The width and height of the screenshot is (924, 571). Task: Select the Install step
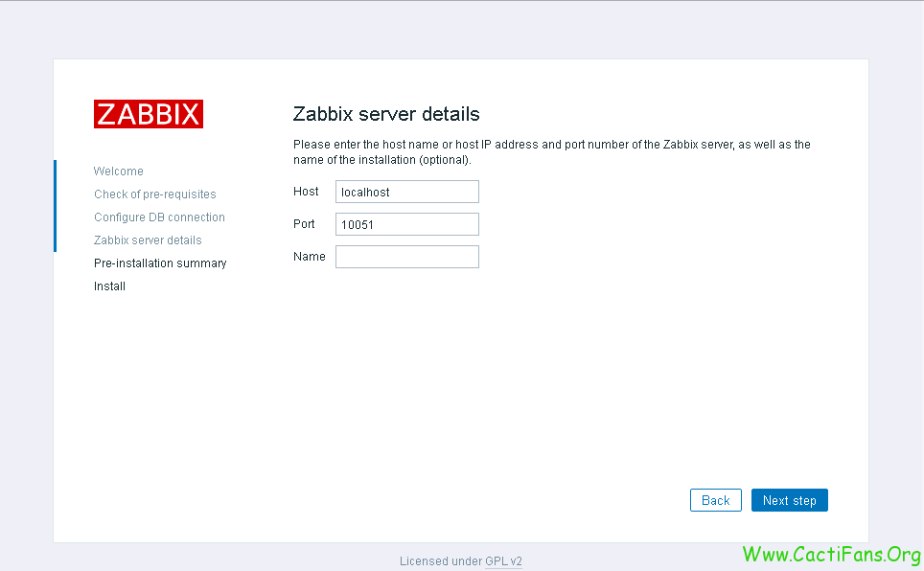click(x=109, y=285)
